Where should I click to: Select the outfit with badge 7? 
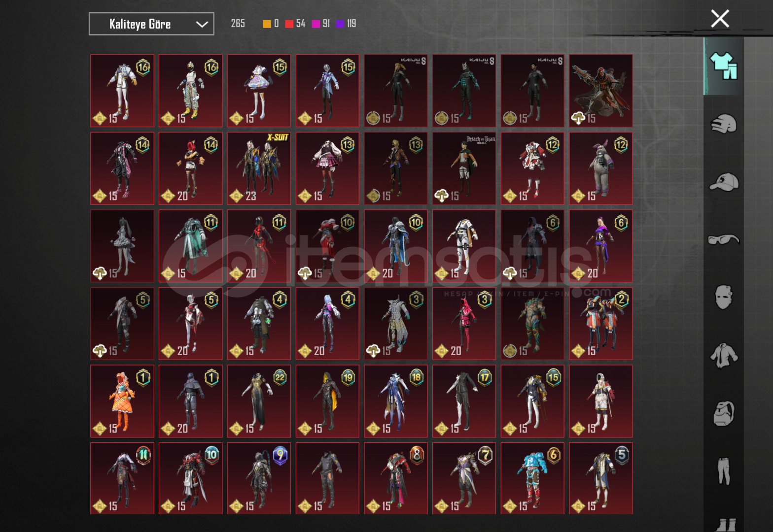click(x=464, y=479)
